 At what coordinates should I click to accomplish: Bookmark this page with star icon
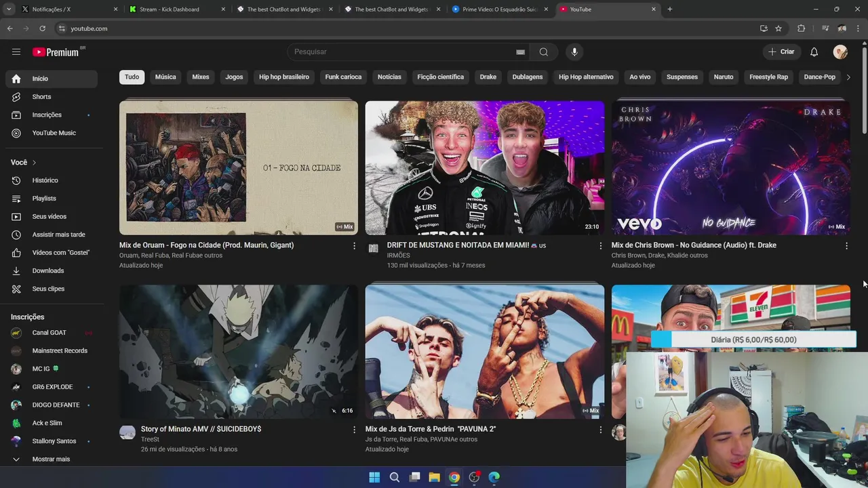[x=778, y=28]
